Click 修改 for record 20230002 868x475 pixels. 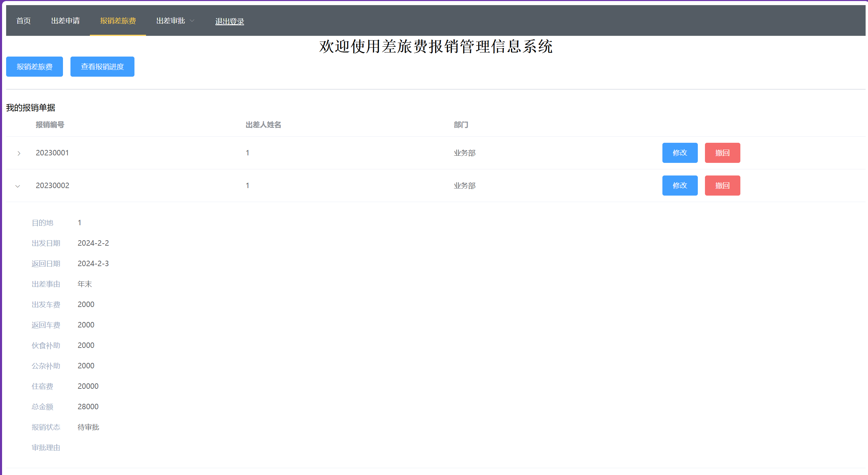(680, 186)
